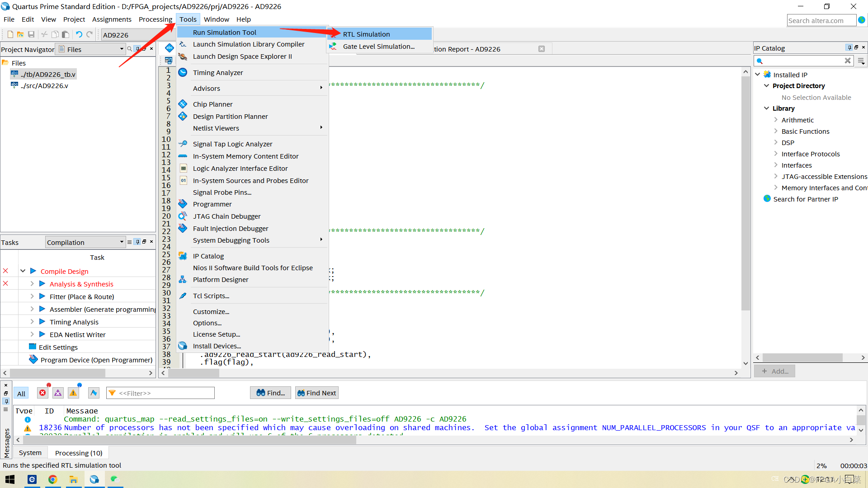
Task: Open the Advisors submenu
Action: (x=207, y=89)
